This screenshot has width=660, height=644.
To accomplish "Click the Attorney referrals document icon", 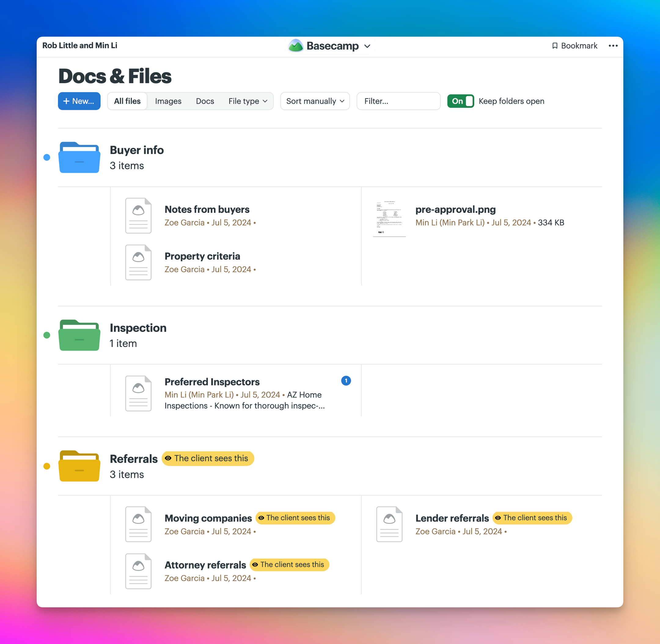I will pyautogui.click(x=138, y=571).
